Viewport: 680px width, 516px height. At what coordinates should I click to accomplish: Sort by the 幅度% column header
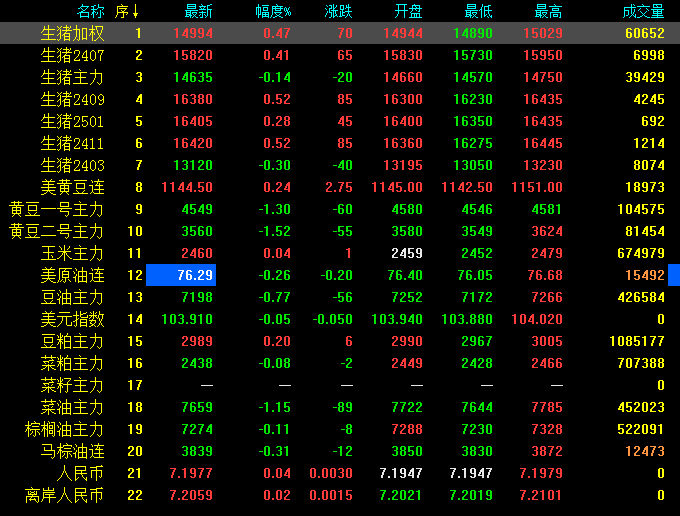(273, 11)
